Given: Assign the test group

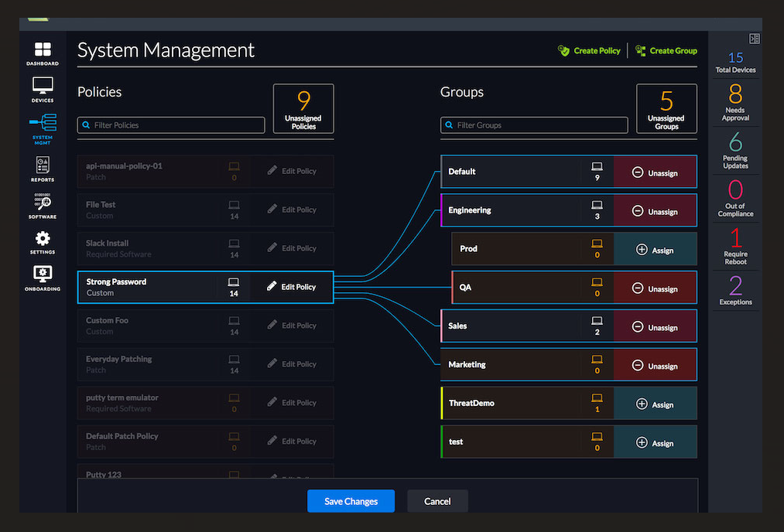Looking at the screenshot, I should point(655,442).
